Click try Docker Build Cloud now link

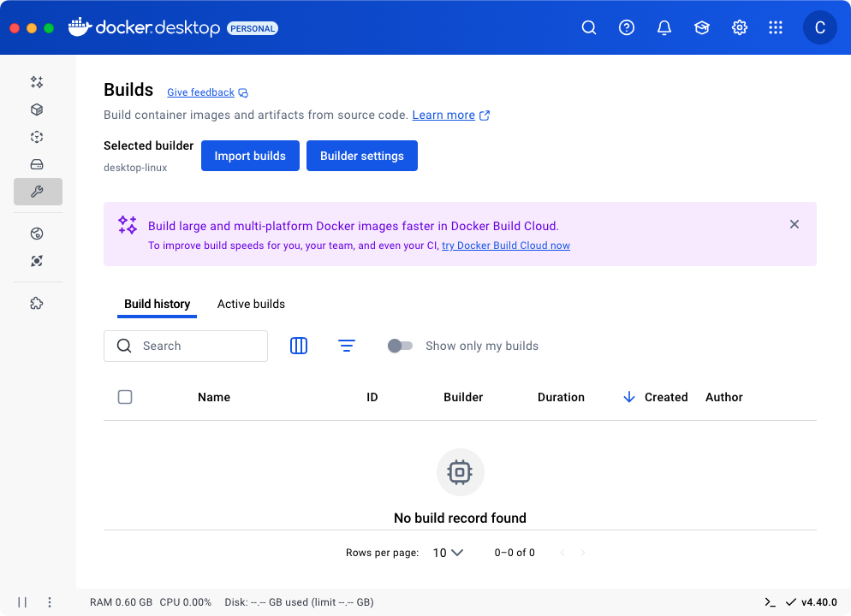(506, 246)
